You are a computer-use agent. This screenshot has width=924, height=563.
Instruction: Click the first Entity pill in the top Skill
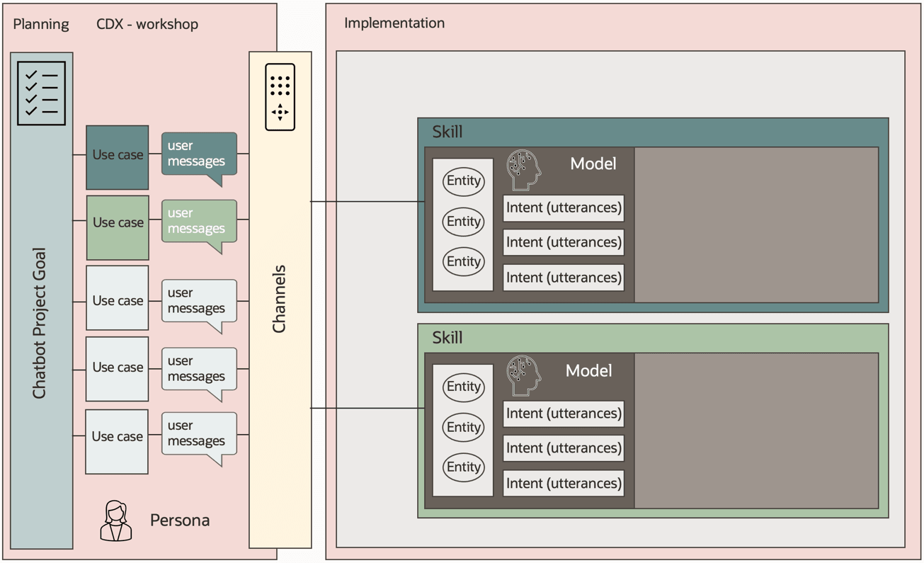click(463, 181)
